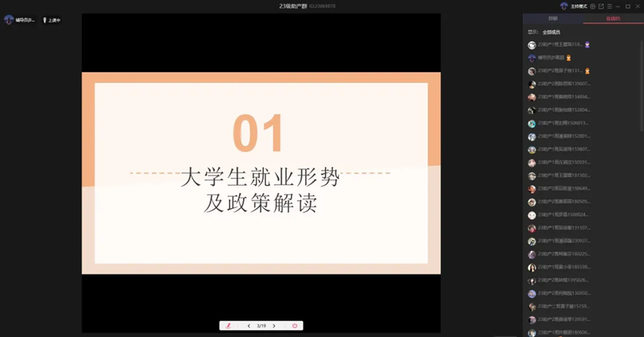The image size is (644, 337).
Task: Click the slide titled 大学生就业形势及政策解读
Action: [261, 172]
